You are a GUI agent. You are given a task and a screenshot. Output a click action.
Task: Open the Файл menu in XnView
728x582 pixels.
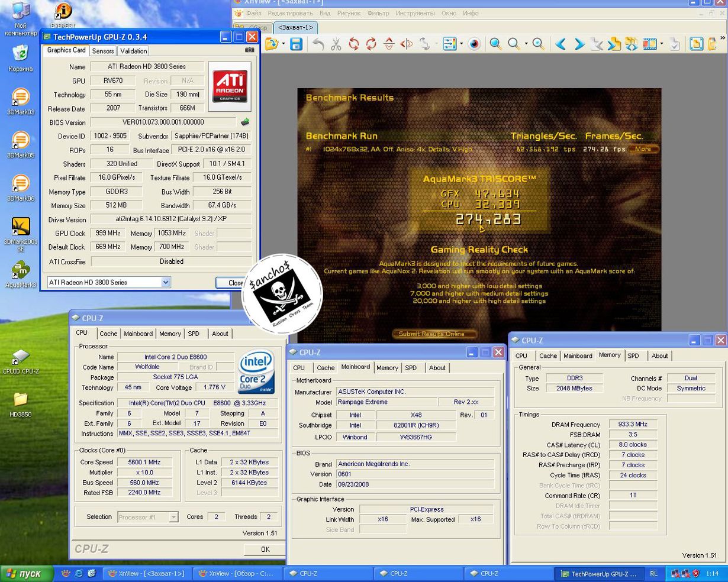click(254, 13)
